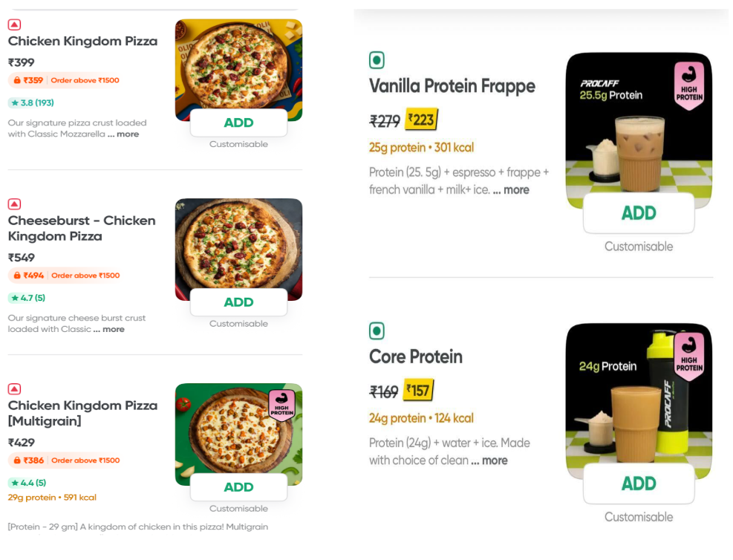Expand Cheeseburst pizza description with more
The height and width of the screenshot is (560, 733).
109,329
